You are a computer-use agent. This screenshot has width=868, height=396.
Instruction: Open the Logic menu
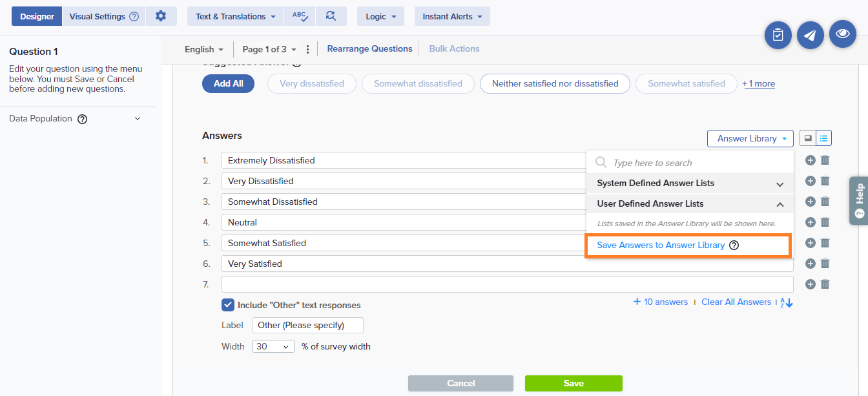(x=380, y=16)
